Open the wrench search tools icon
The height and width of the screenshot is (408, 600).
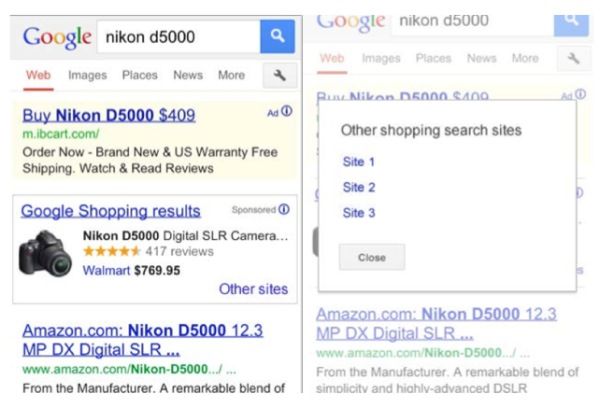click(x=279, y=76)
